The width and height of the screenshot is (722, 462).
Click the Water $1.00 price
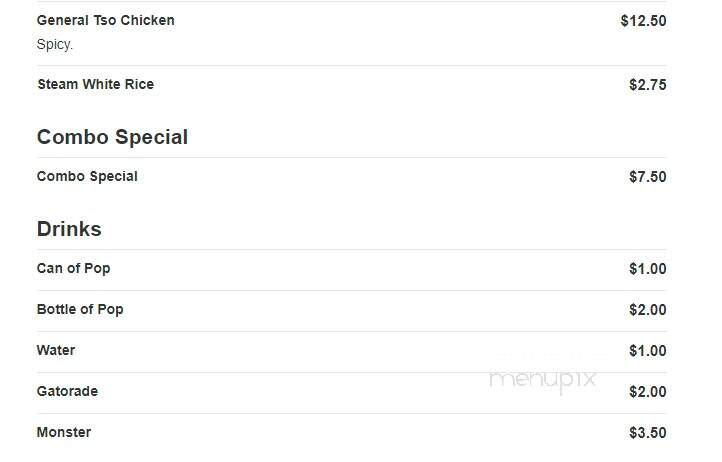click(647, 351)
